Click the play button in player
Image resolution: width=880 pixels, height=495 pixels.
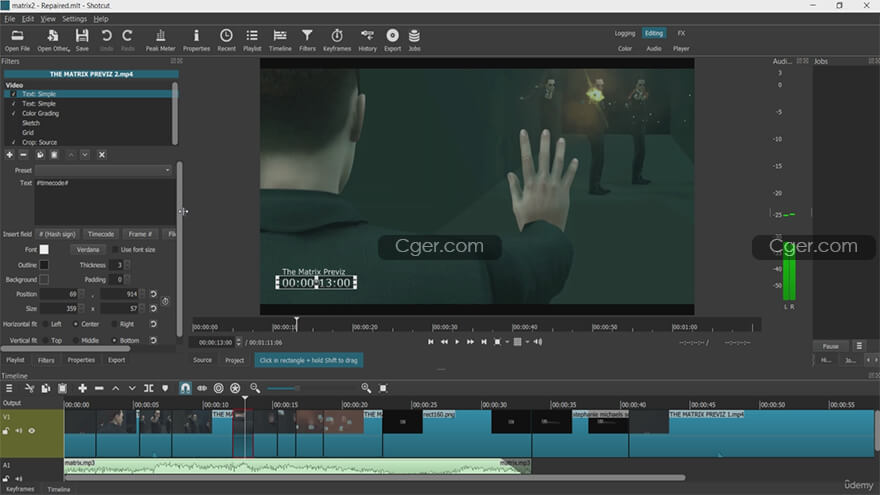(x=457, y=342)
